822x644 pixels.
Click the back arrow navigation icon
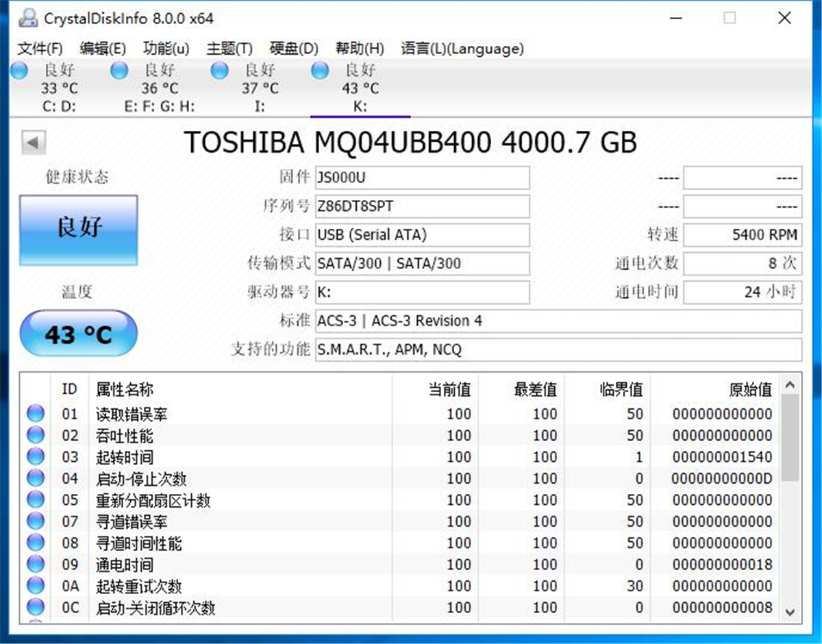[x=32, y=142]
